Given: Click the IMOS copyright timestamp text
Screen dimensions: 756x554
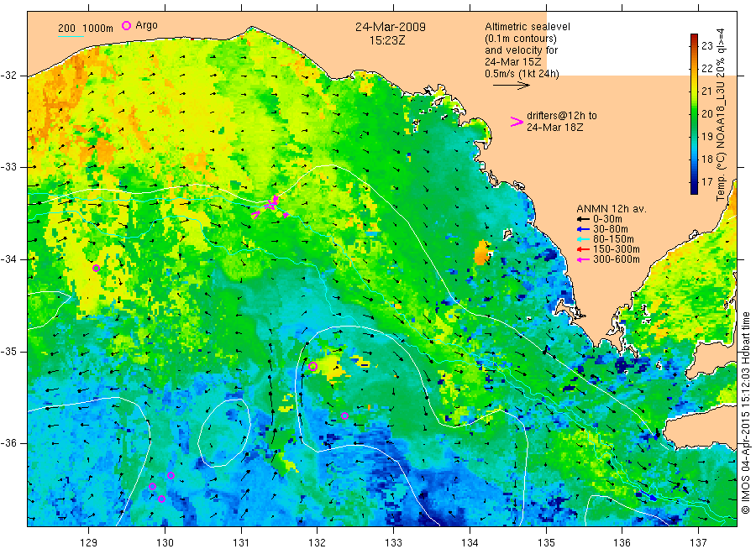Looking at the screenshot, I should tap(746, 413).
